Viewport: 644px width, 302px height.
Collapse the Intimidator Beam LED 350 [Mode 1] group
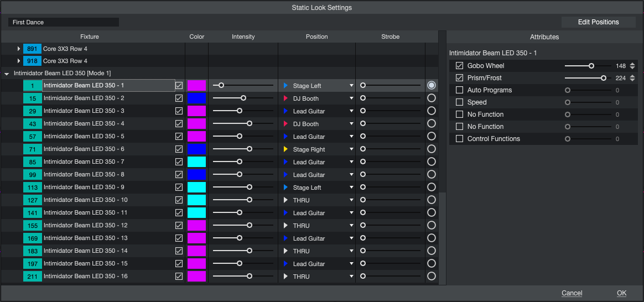click(7, 74)
